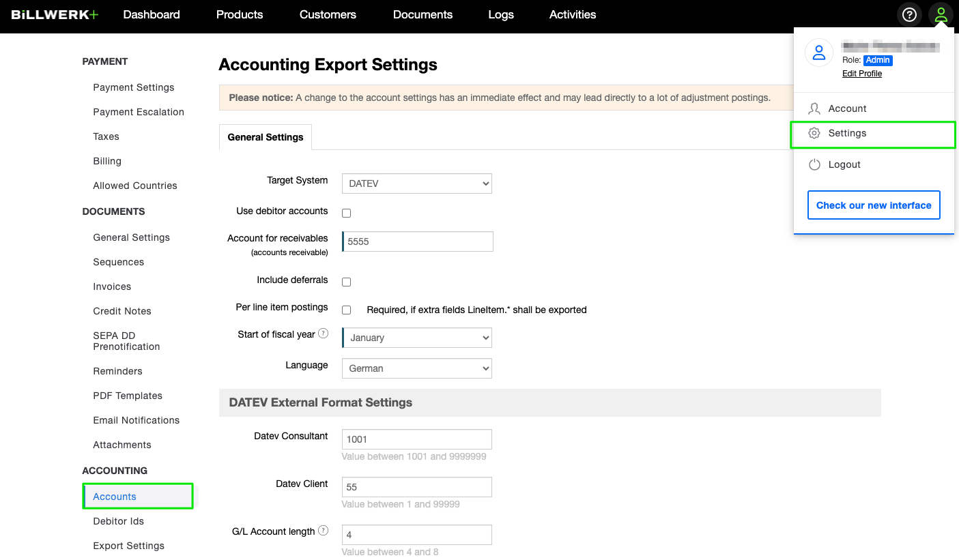Go to Products in top navigation
This screenshot has width=959, height=560.
click(240, 14)
